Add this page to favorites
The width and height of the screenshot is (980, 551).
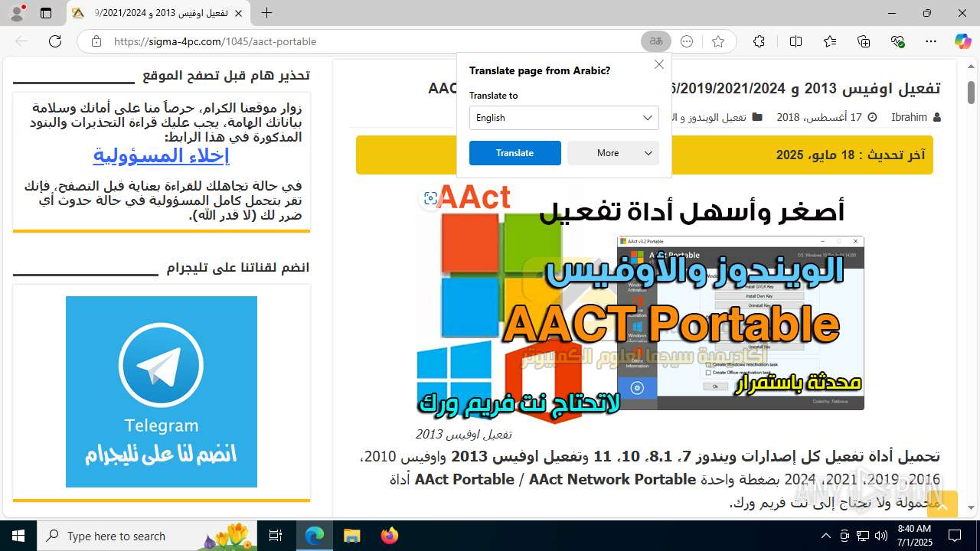click(x=717, y=41)
